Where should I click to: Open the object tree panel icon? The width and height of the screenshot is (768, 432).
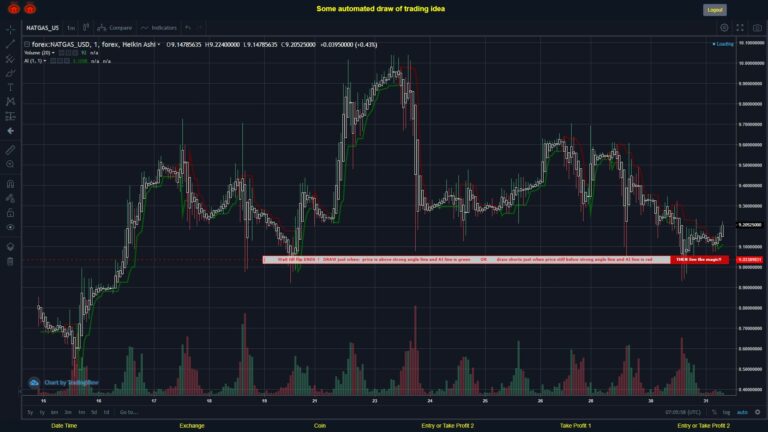(x=10, y=246)
